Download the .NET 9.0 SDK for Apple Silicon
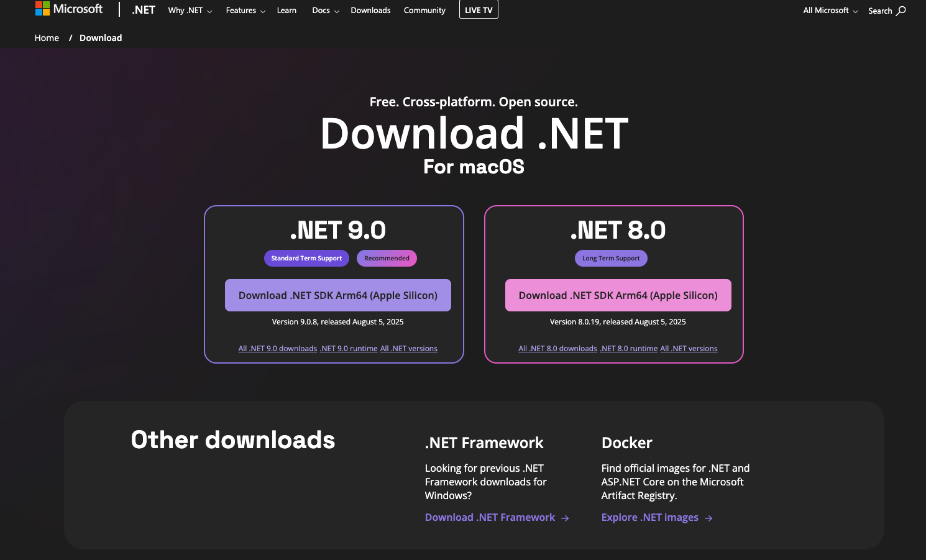 point(337,295)
